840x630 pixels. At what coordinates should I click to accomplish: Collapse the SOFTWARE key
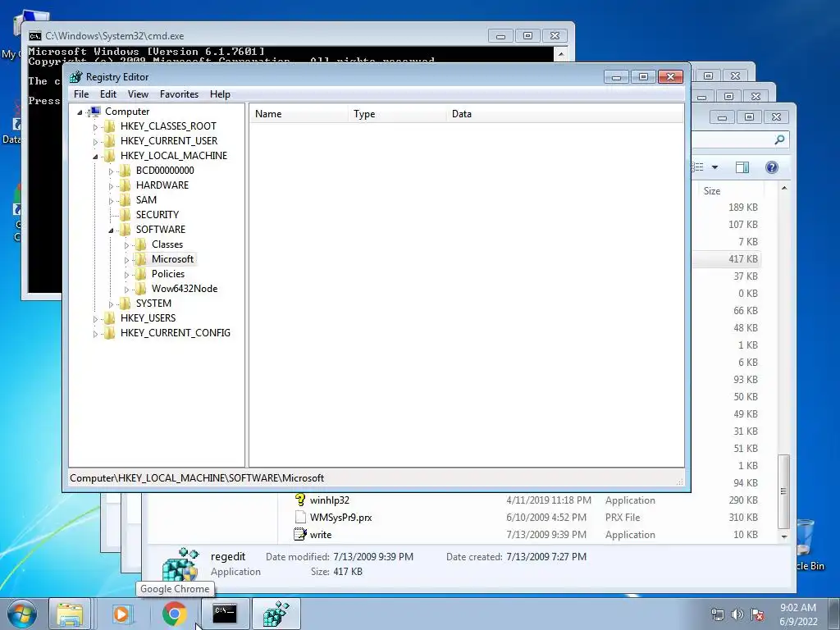pyautogui.click(x=111, y=231)
